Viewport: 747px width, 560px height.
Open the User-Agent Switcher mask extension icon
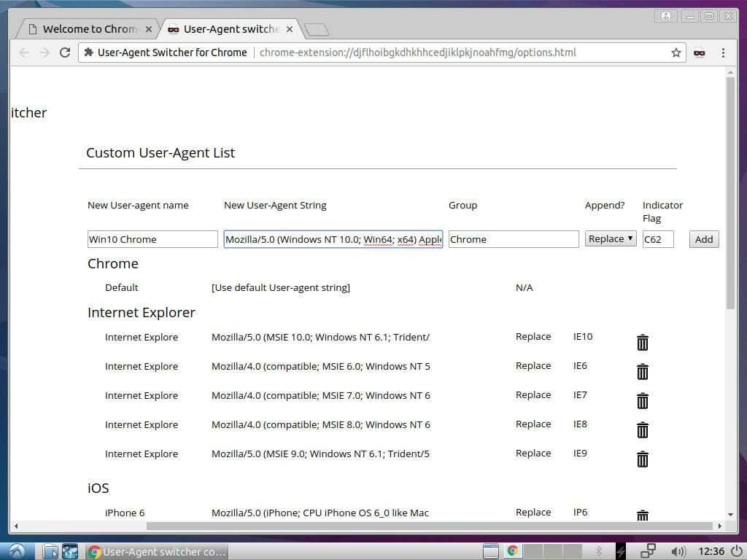pos(699,52)
